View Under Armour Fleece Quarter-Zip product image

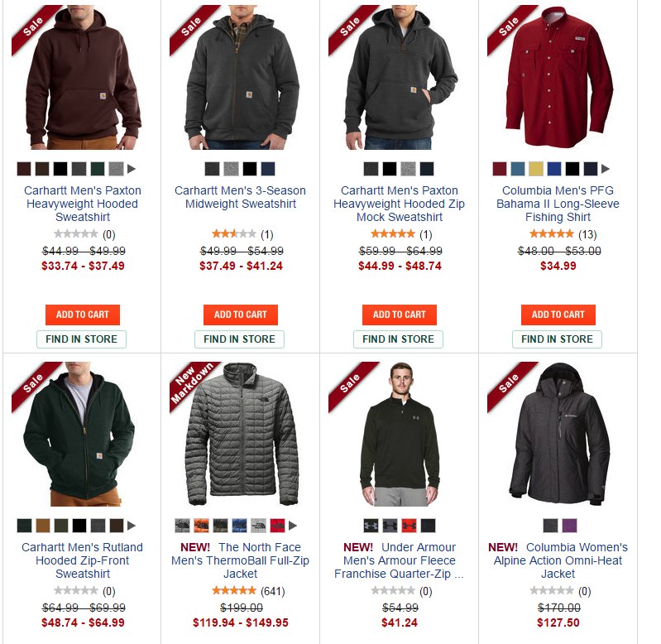point(400,435)
